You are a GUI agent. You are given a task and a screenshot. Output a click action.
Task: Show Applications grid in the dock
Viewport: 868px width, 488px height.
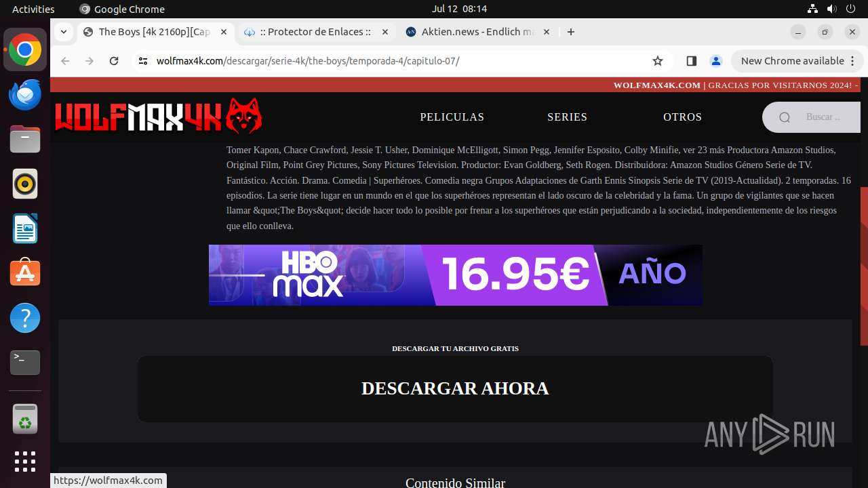point(25,462)
